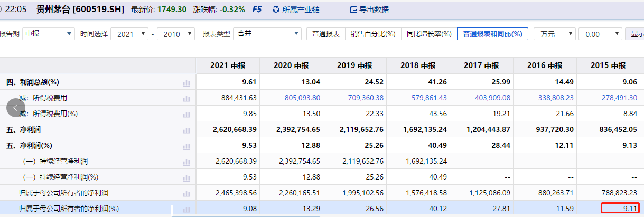Click net profit value 2,620,668.39 in bold row
This screenshot has width=644, height=217.
[x=235, y=129]
